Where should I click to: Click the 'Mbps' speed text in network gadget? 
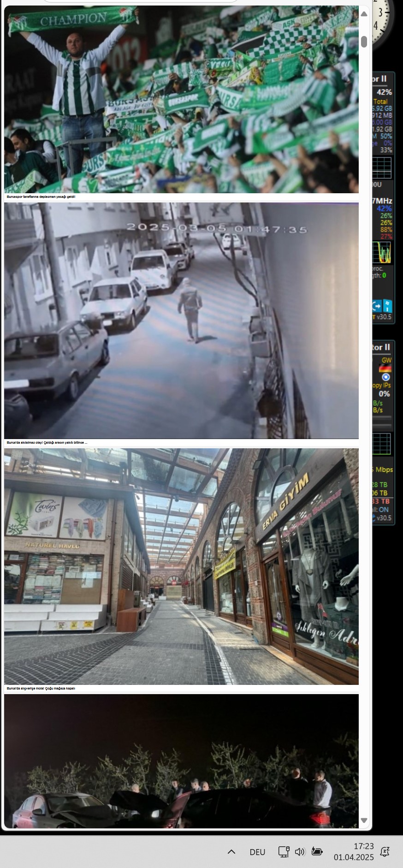coord(384,470)
